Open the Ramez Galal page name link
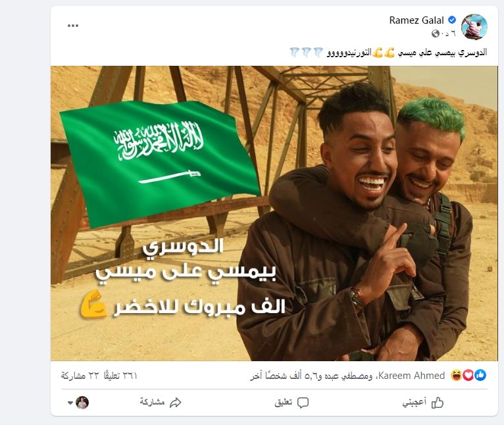Image resolution: width=504 pixels, height=425 pixels. click(x=416, y=20)
